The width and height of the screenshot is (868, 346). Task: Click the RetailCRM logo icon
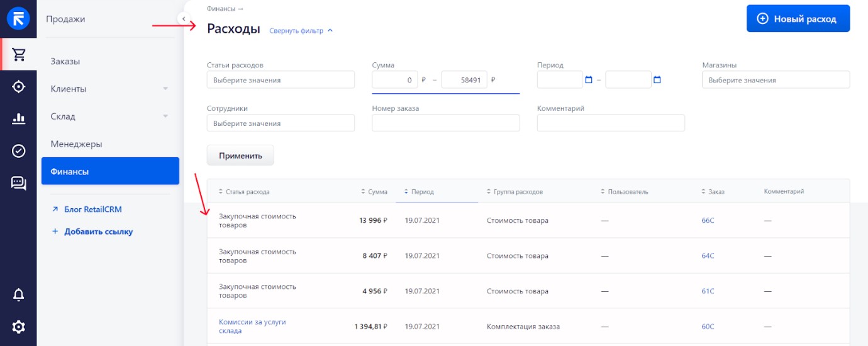(19, 18)
